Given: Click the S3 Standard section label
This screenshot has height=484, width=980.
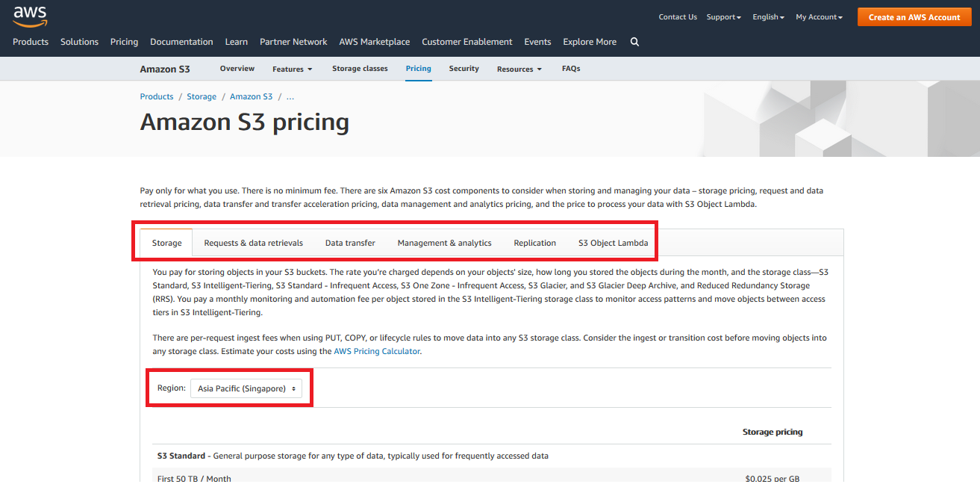Looking at the screenshot, I should (180, 456).
